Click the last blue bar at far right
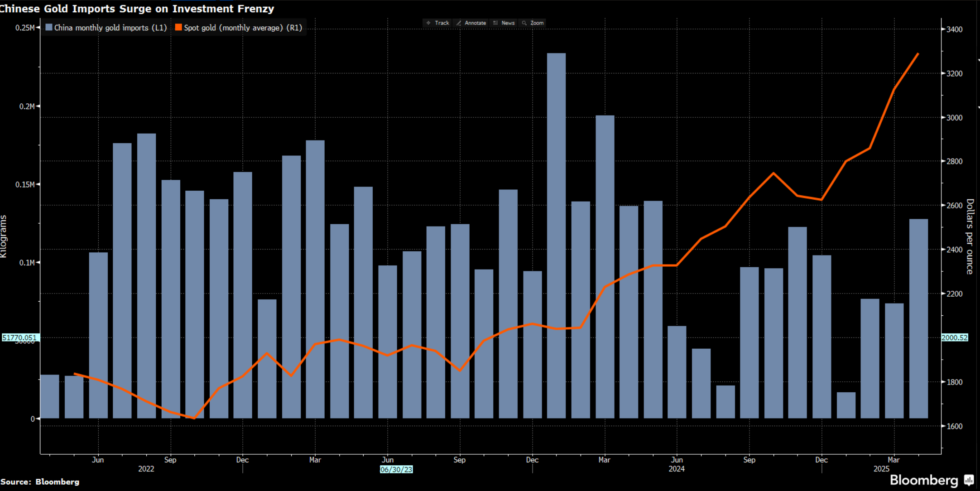 click(918, 318)
